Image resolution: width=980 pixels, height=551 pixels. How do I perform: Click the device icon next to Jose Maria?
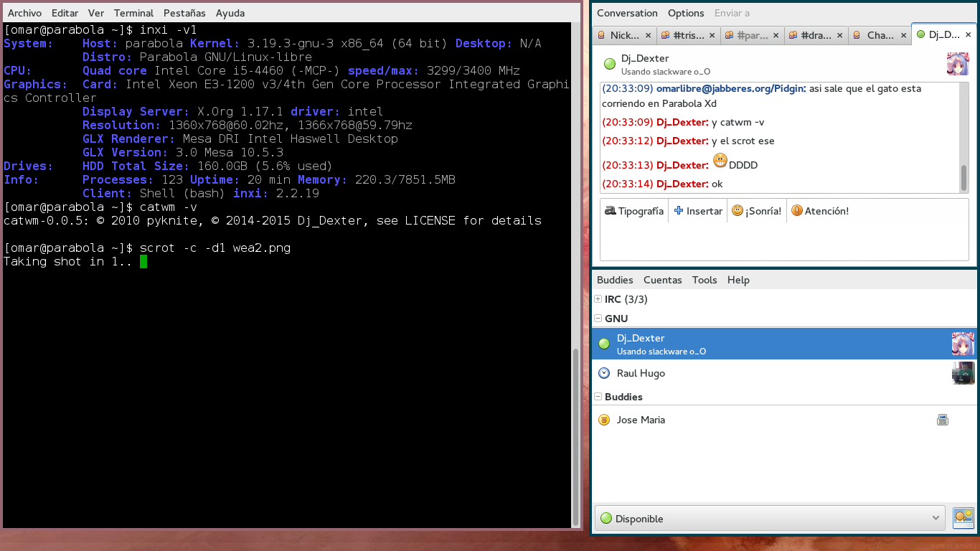pyautogui.click(x=943, y=420)
